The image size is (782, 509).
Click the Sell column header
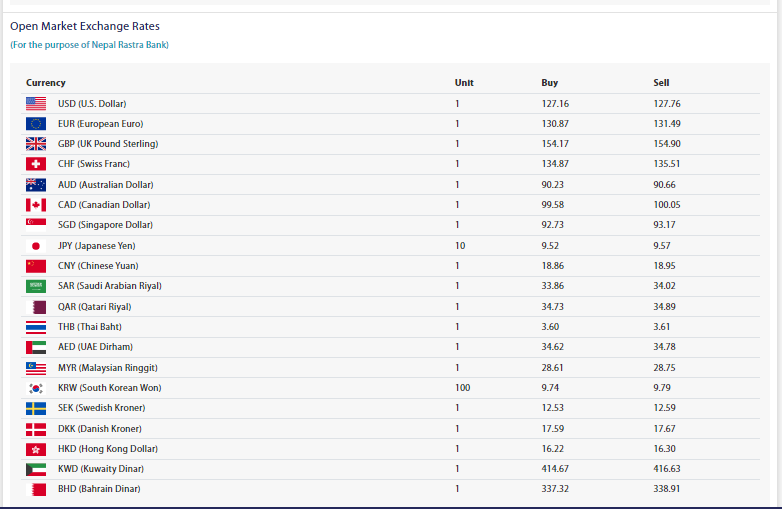point(661,83)
